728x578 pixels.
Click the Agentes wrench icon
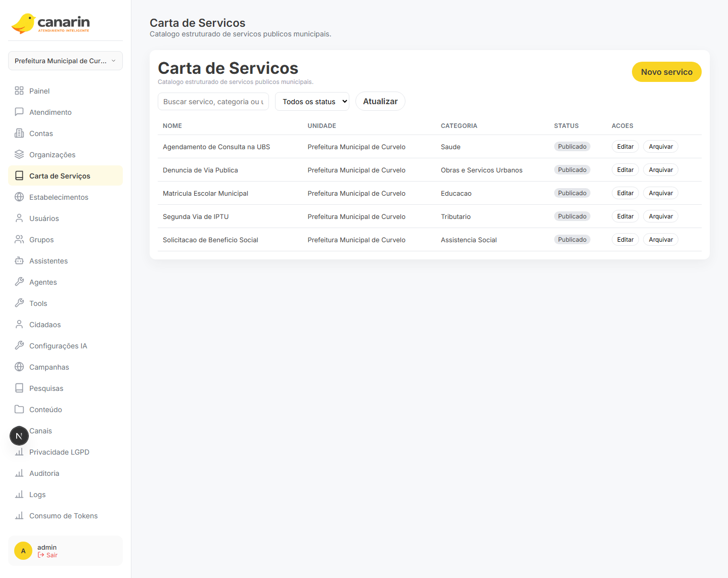click(19, 282)
